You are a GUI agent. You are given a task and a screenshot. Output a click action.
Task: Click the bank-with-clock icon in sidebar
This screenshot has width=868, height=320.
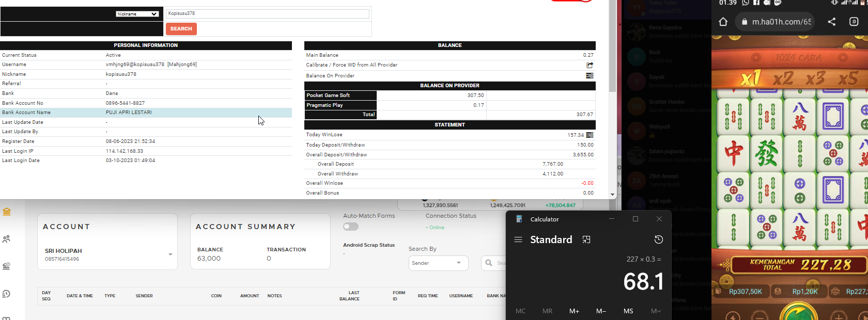tap(6, 266)
